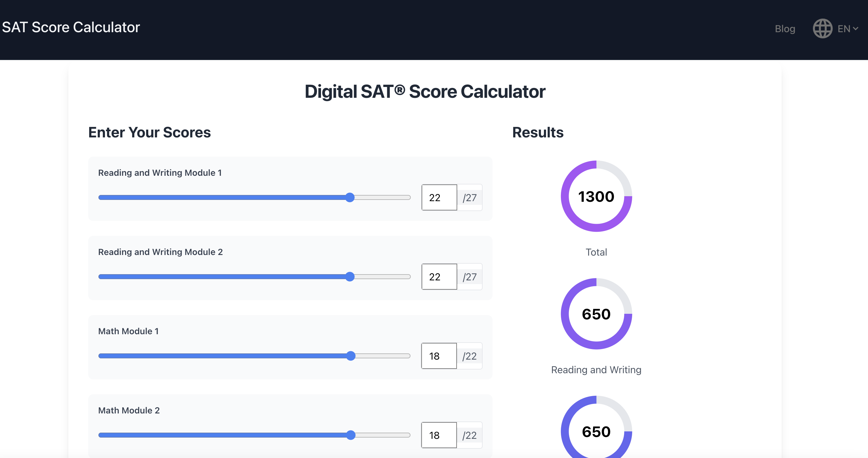Adjust the Reading and Writing Module 2 slider
Screen dimensions: 868x458
click(x=350, y=276)
